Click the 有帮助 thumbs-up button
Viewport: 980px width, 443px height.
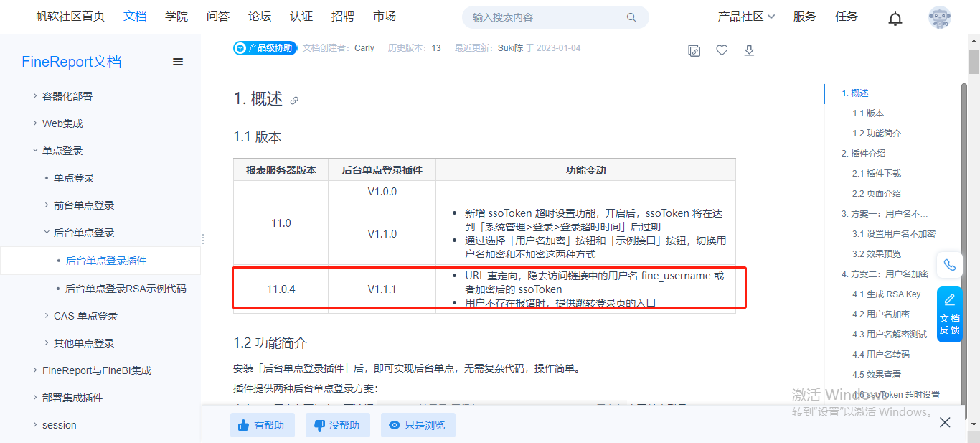click(x=263, y=425)
